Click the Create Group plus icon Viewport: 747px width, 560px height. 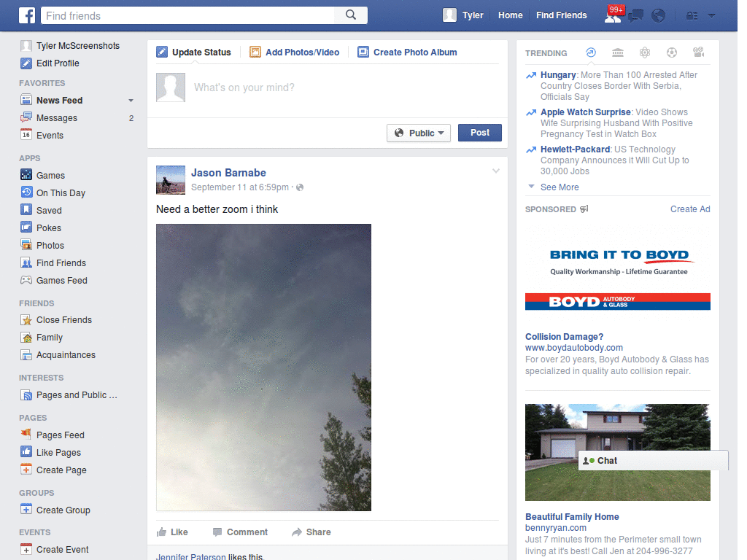pos(26,509)
